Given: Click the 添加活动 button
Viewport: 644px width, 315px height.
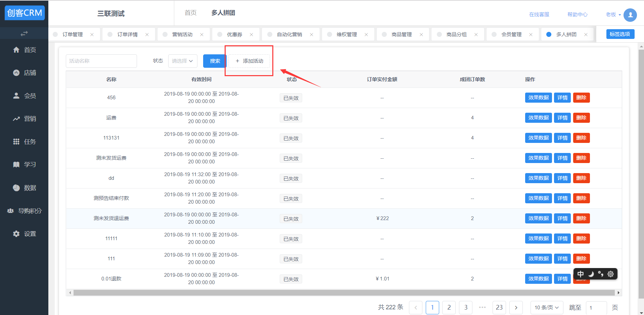Looking at the screenshot, I should pyautogui.click(x=249, y=61).
